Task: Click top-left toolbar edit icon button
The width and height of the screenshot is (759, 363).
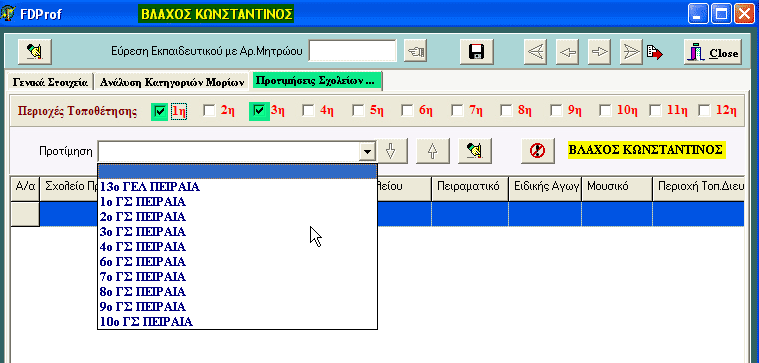Action: click(x=34, y=51)
